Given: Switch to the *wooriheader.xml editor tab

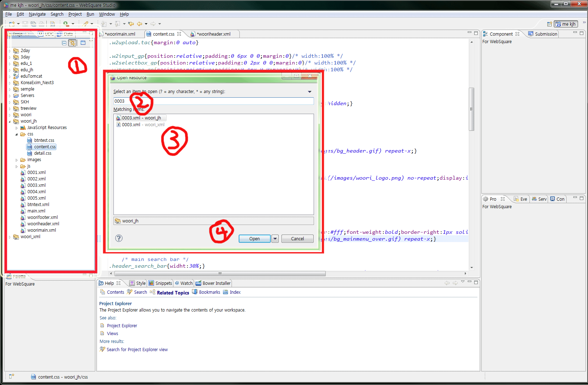Looking at the screenshot, I should pyautogui.click(x=214, y=34).
